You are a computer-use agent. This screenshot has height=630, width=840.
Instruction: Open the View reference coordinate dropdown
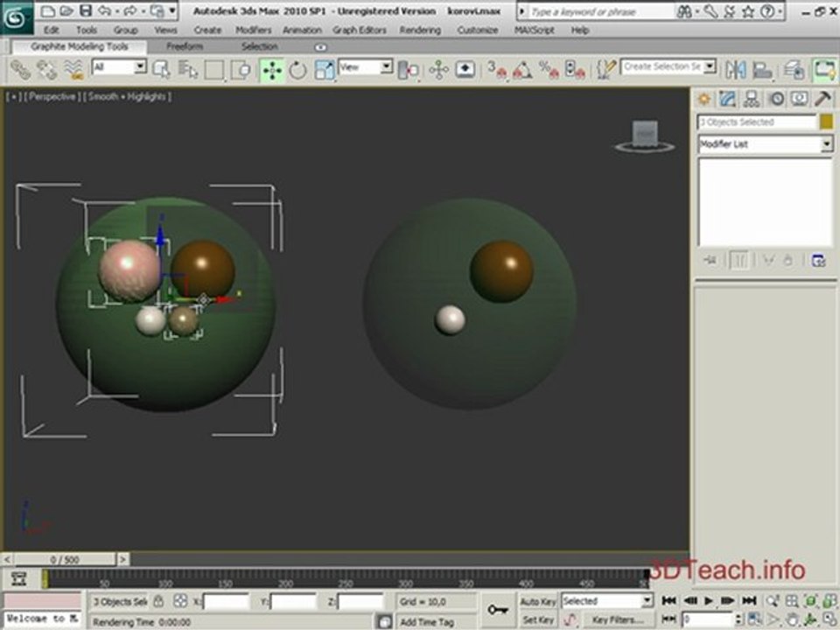coord(386,67)
